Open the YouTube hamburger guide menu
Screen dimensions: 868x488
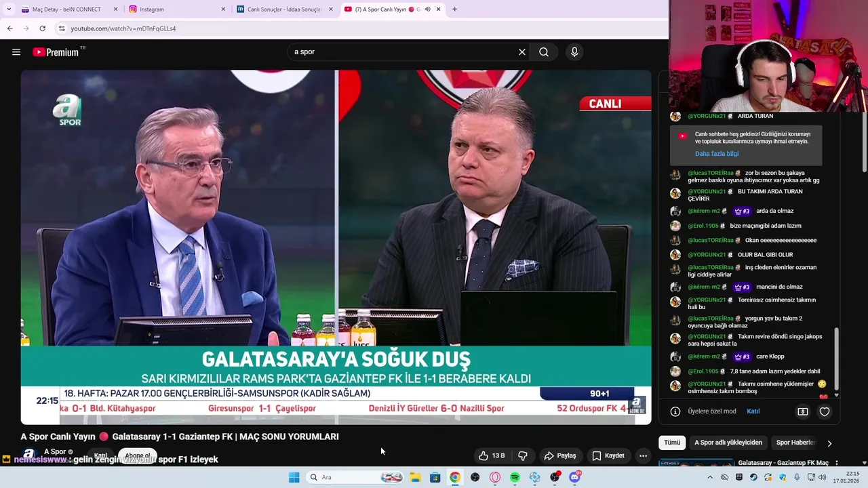(x=16, y=52)
